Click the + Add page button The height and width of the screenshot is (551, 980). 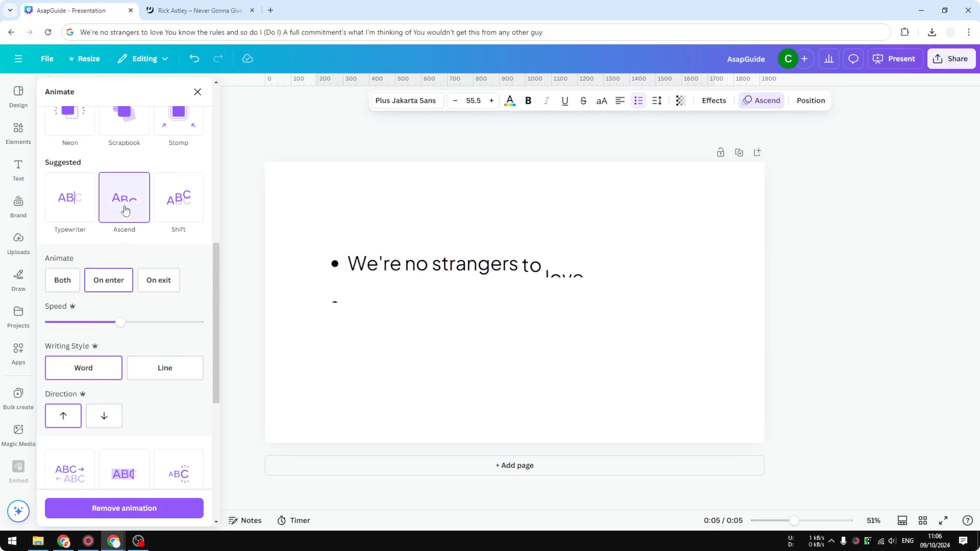pyautogui.click(x=514, y=465)
